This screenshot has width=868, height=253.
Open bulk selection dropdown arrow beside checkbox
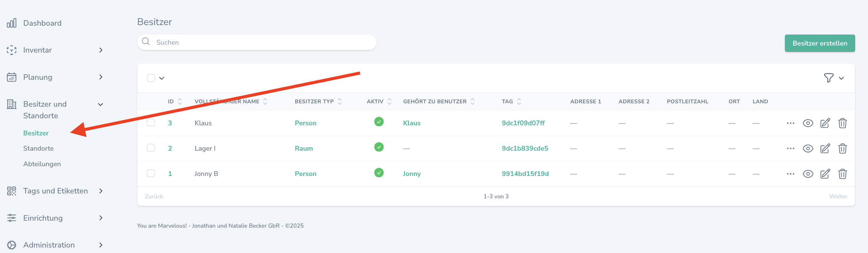pos(162,78)
